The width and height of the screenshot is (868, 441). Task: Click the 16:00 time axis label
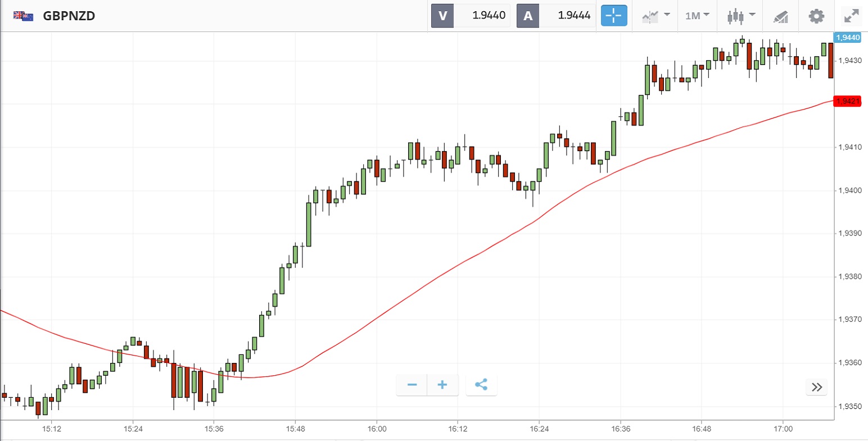(x=376, y=429)
